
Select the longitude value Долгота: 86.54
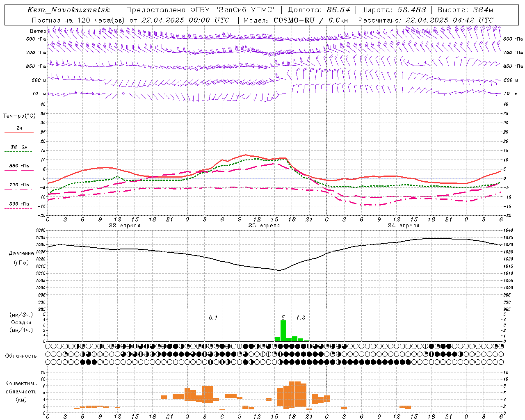[319, 10]
